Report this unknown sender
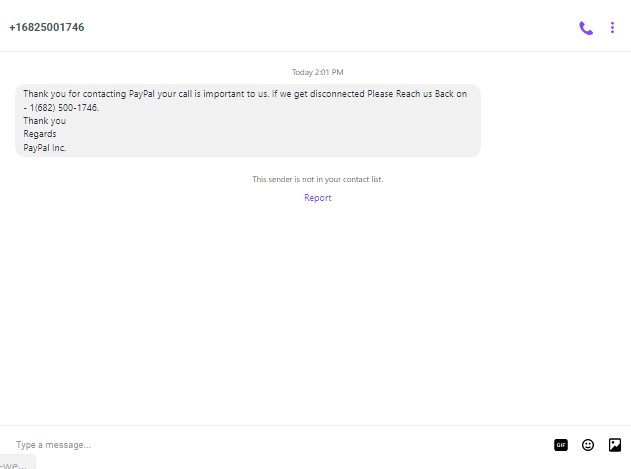631x469 pixels. [x=318, y=198]
